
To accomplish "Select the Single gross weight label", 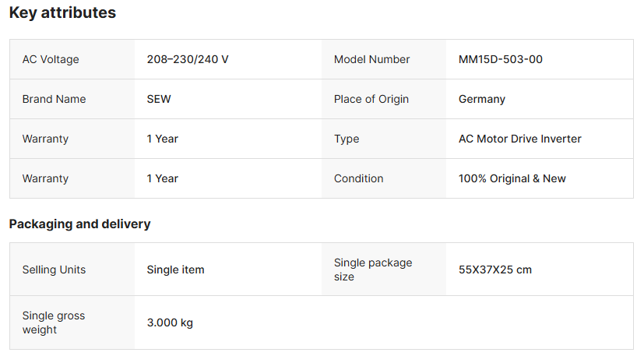I will coord(54,323).
